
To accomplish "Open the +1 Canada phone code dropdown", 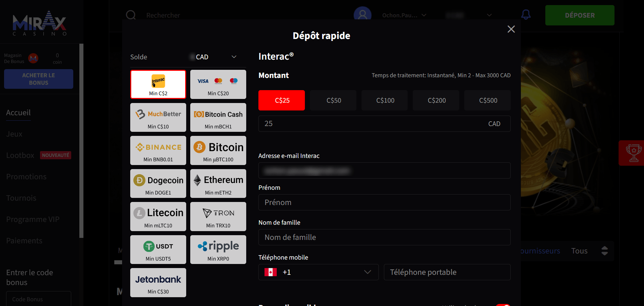I will coord(318,272).
